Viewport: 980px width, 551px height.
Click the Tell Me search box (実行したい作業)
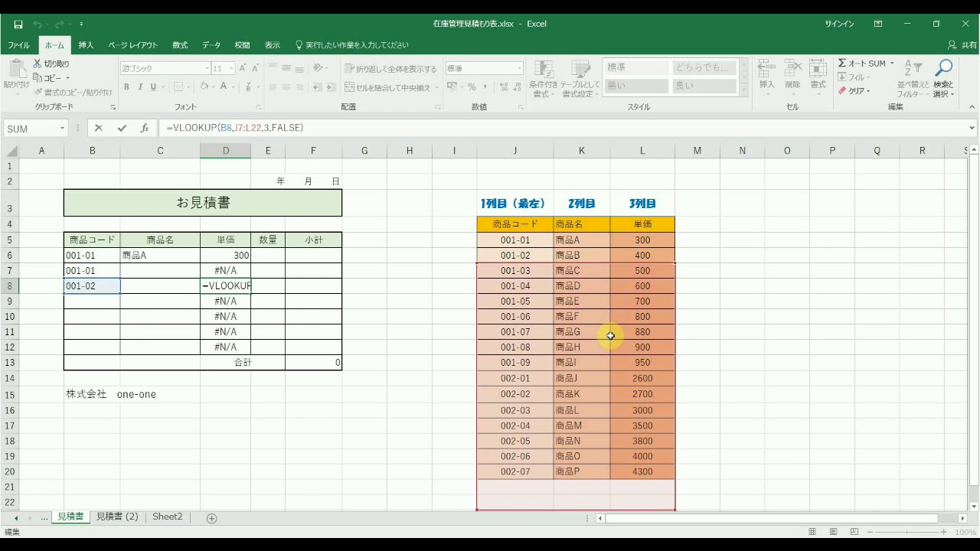[x=352, y=45]
